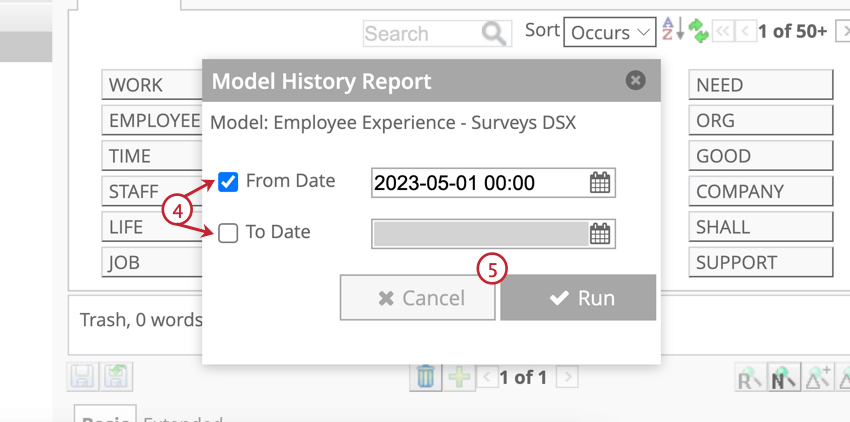The height and width of the screenshot is (422, 850).
Task: Go to next word page arrow
Action: click(x=842, y=31)
